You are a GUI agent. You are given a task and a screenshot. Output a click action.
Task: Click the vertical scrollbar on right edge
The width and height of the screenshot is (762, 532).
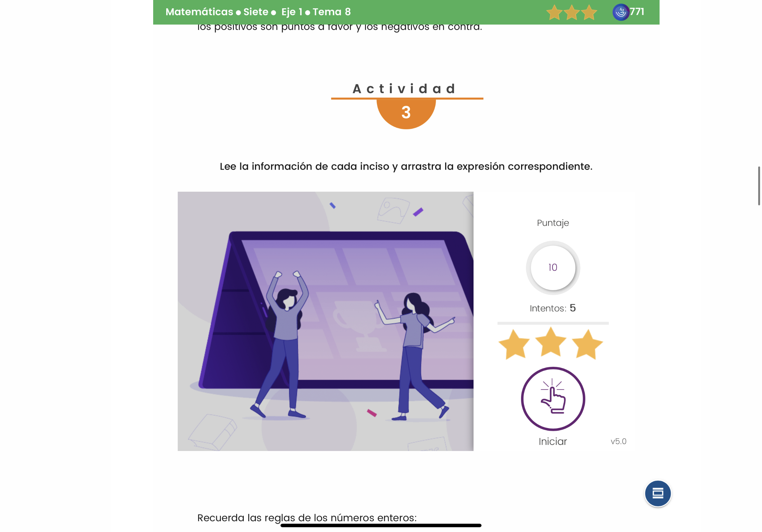[759, 186]
